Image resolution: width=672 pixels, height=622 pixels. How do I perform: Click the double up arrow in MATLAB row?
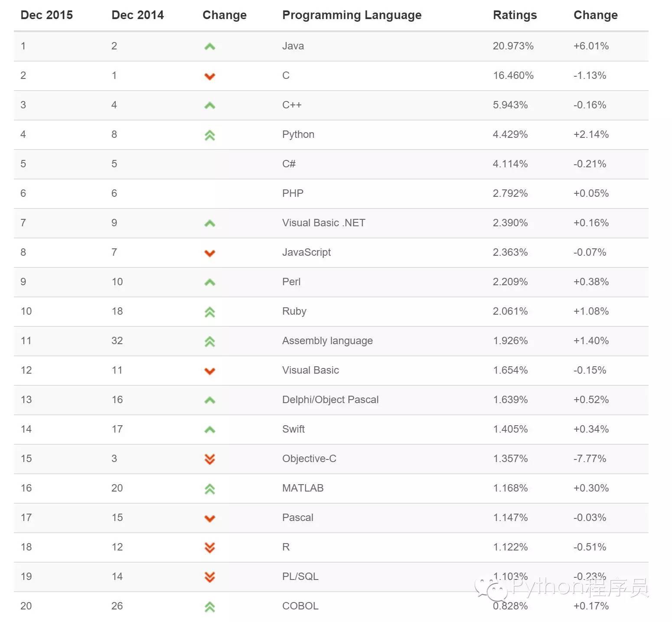pos(210,489)
